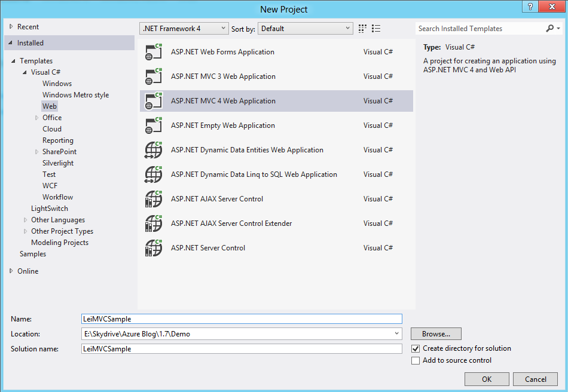The width and height of the screenshot is (568, 392).
Task: Click the ASP.NET AJAX Server Control icon
Action: [153, 199]
